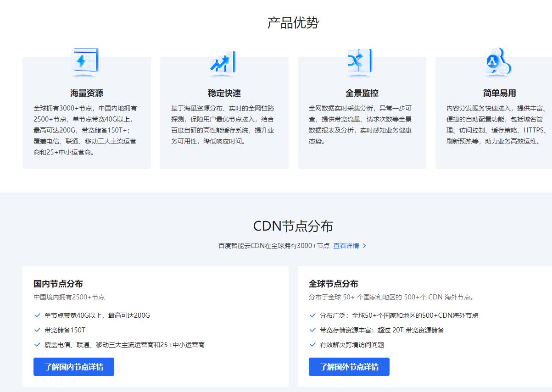The width and height of the screenshot is (552, 392).
Task: Click text 覆盖电信、联通、移动三大主流运营商和25+中小运营商 in list
Action: coord(124,345)
